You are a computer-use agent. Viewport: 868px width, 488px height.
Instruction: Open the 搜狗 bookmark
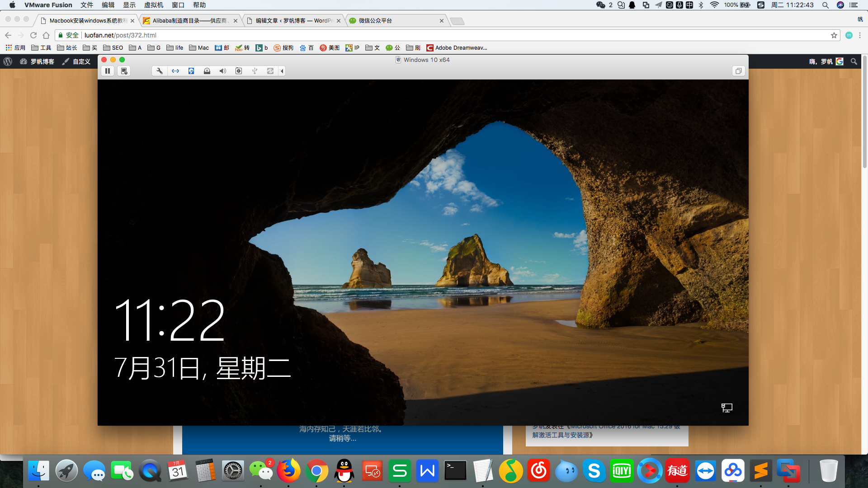point(283,48)
